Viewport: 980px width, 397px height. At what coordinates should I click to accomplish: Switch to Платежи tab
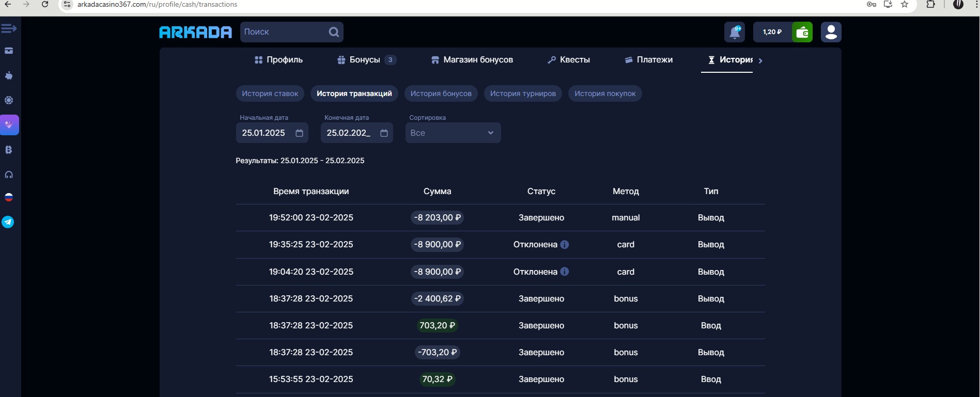[648, 60]
